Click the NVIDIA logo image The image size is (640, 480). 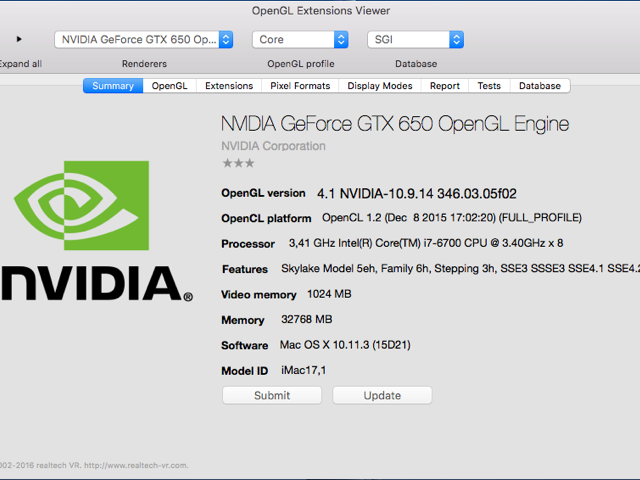point(96,231)
